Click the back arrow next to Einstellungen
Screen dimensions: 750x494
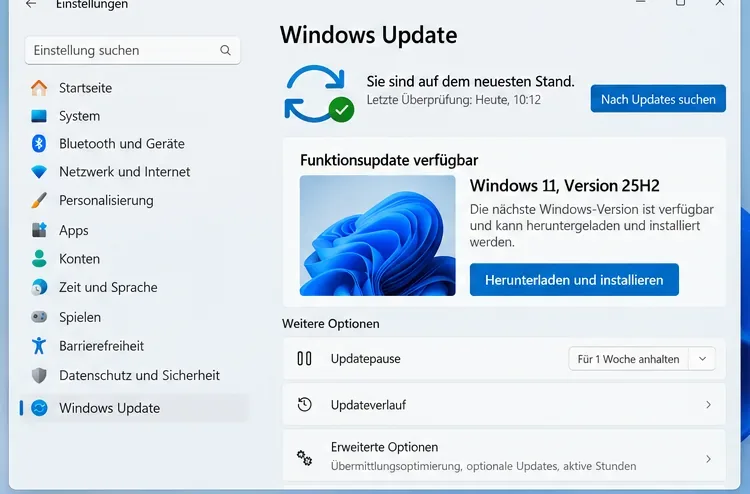coord(31,4)
